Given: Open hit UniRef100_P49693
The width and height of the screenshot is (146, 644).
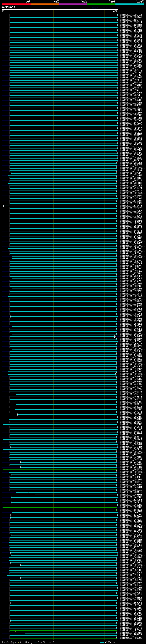Looking at the screenshot, I should coord(131,27).
